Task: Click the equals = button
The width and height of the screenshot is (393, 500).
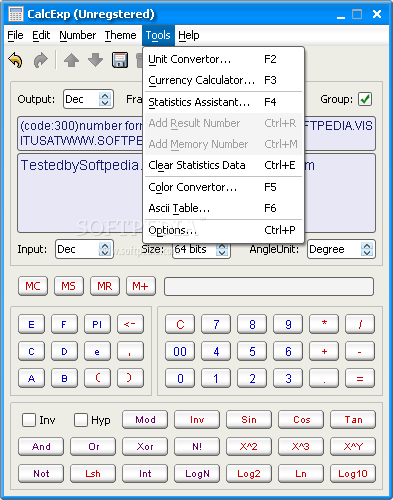Action: 360,378
